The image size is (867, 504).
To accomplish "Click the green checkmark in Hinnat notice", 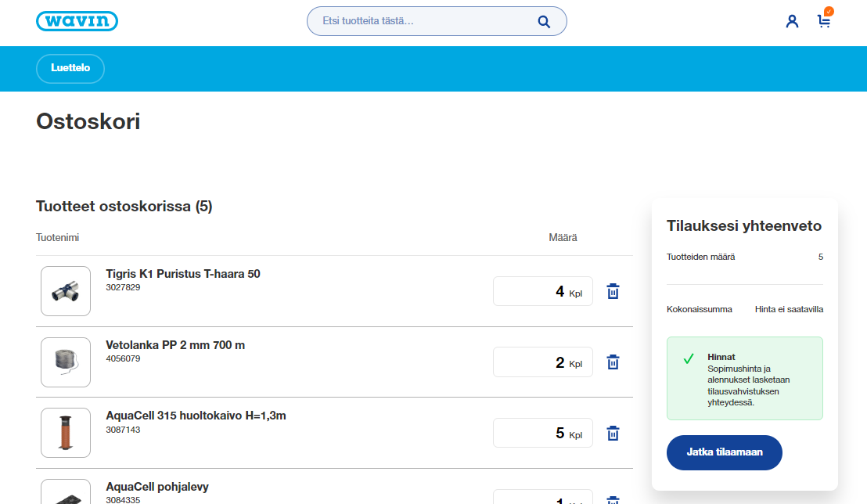I will tap(689, 359).
